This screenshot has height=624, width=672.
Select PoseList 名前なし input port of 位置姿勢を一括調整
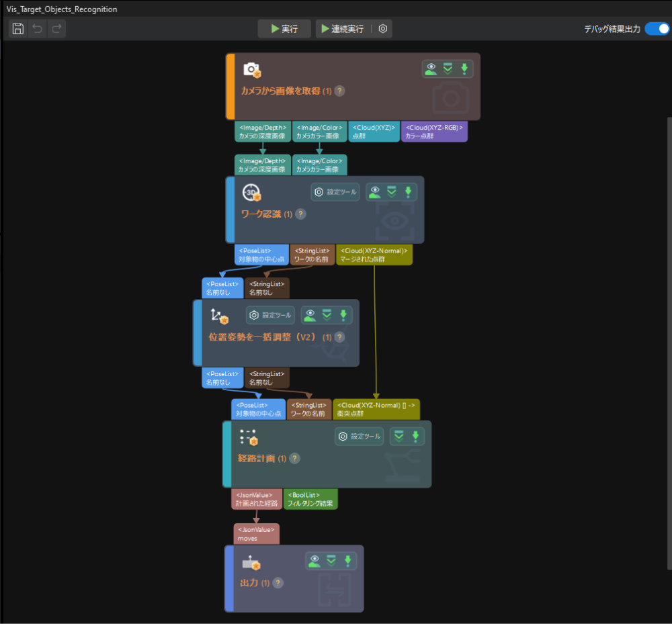(222, 288)
